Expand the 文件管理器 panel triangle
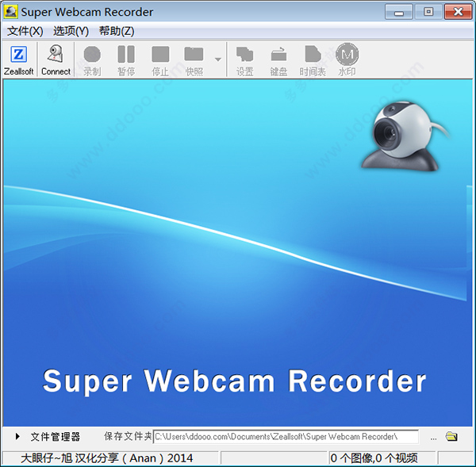476x467 pixels. (x=17, y=437)
